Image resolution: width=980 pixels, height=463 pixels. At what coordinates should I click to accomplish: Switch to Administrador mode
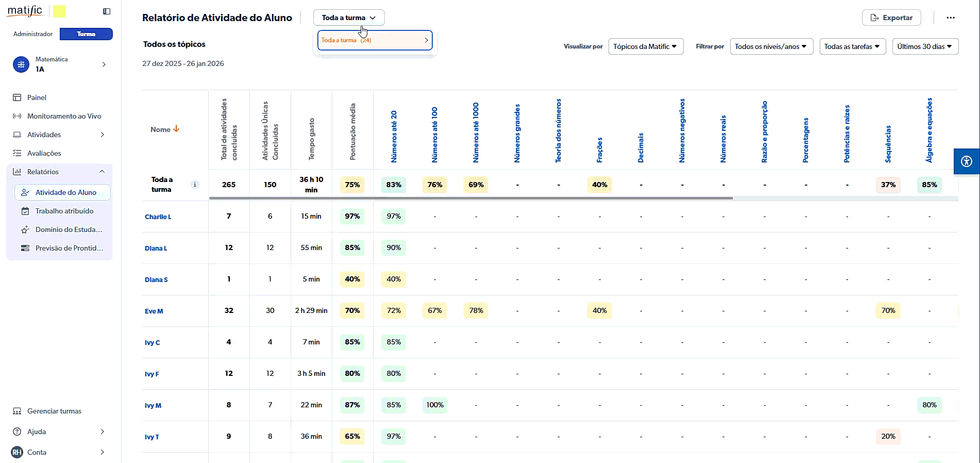coord(33,34)
